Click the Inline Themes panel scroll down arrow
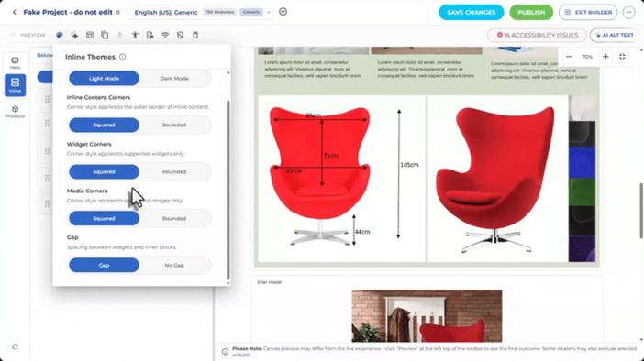 (x=228, y=283)
